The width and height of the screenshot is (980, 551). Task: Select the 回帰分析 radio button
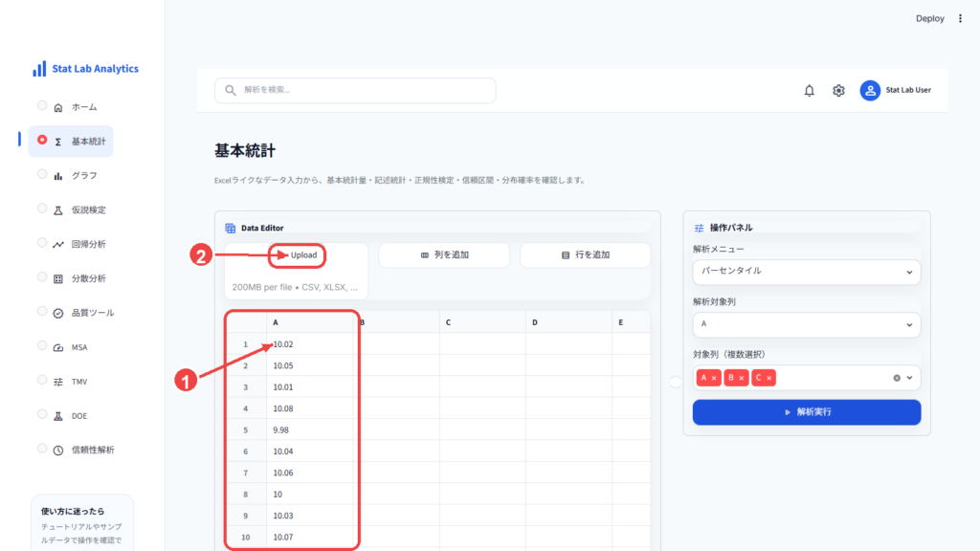coord(42,242)
